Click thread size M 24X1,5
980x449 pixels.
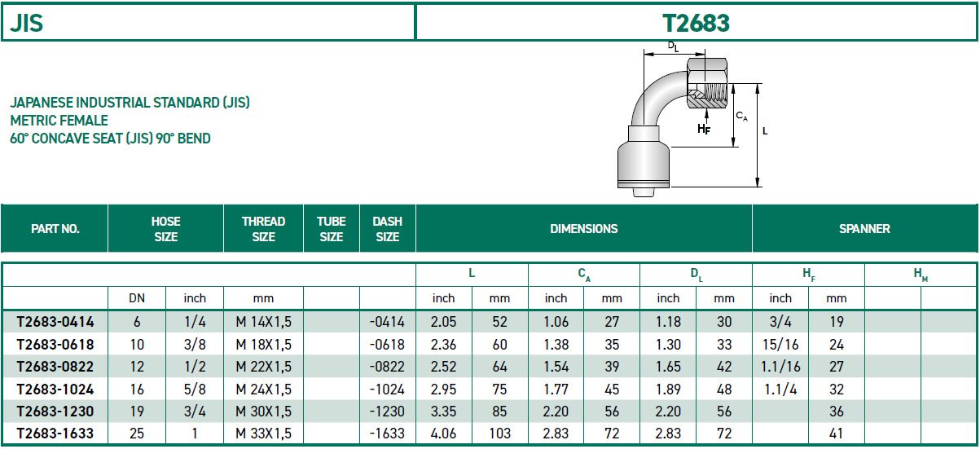[x=263, y=389]
